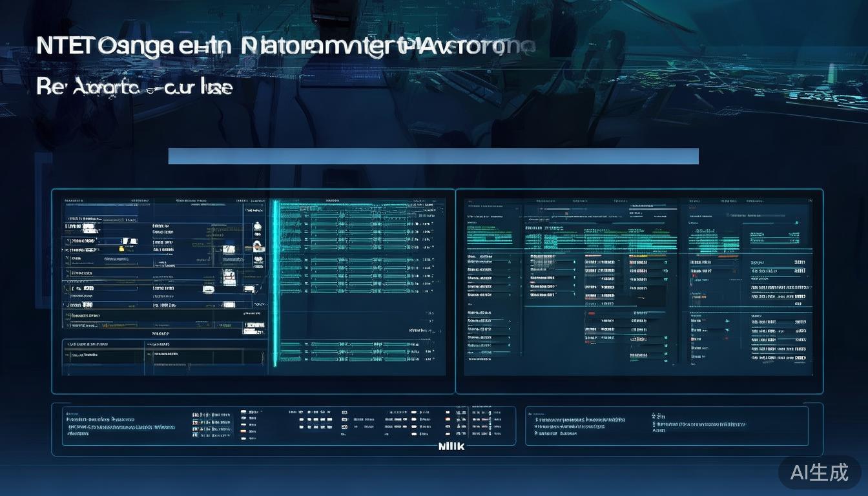
Task: Click the glowing cyan vertical divider
Action: coord(276,284)
